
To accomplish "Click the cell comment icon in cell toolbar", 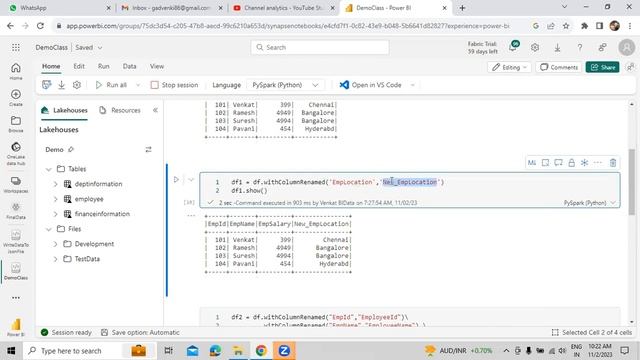I will [x=558, y=162].
